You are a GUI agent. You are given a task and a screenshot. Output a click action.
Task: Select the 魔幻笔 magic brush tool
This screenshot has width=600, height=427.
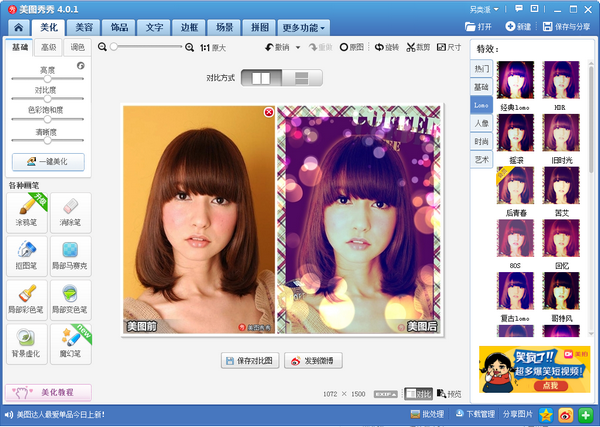click(70, 344)
